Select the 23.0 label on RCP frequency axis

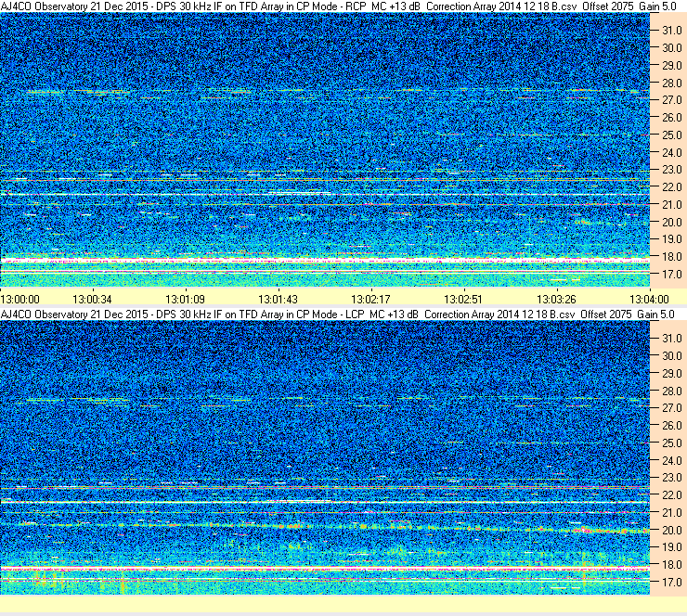click(x=671, y=170)
